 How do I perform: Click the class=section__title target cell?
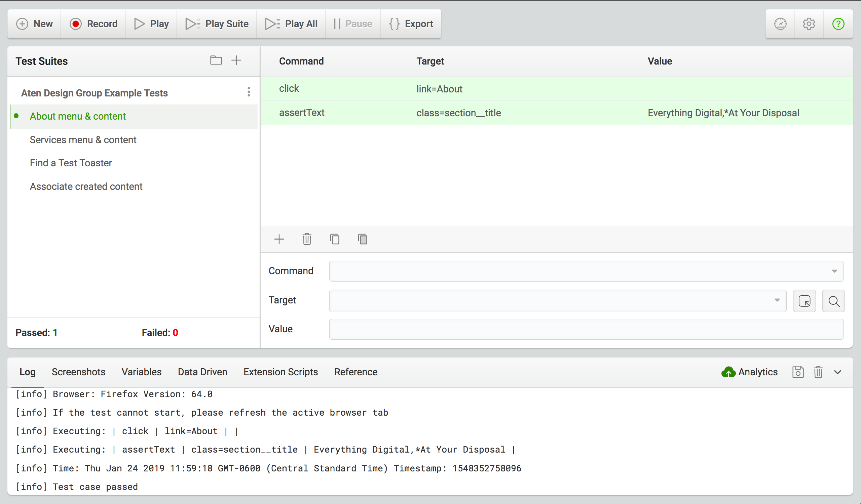click(458, 113)
